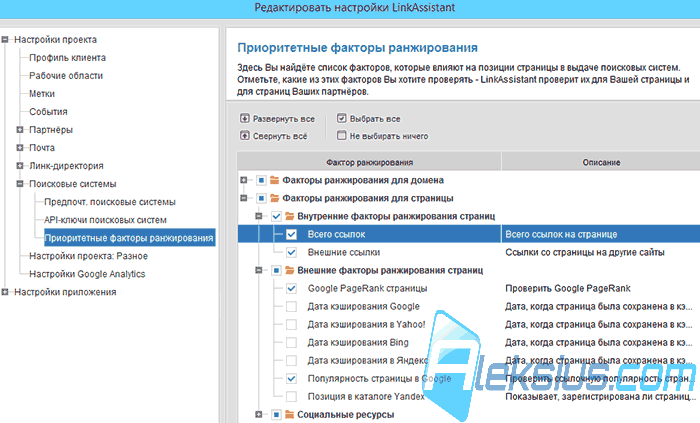Collapse Внутренние факторы ранжирования страниц node
The image size is (700, 423).
pos(258,216)
